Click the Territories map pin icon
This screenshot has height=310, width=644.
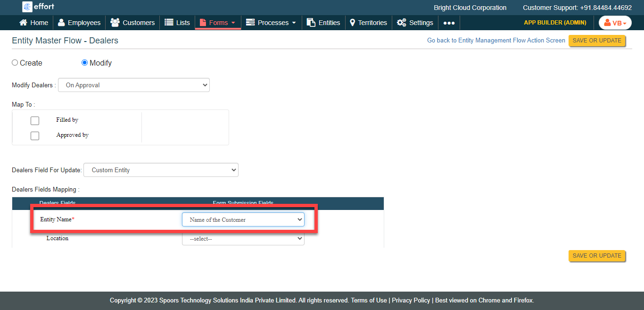[352, 23]
